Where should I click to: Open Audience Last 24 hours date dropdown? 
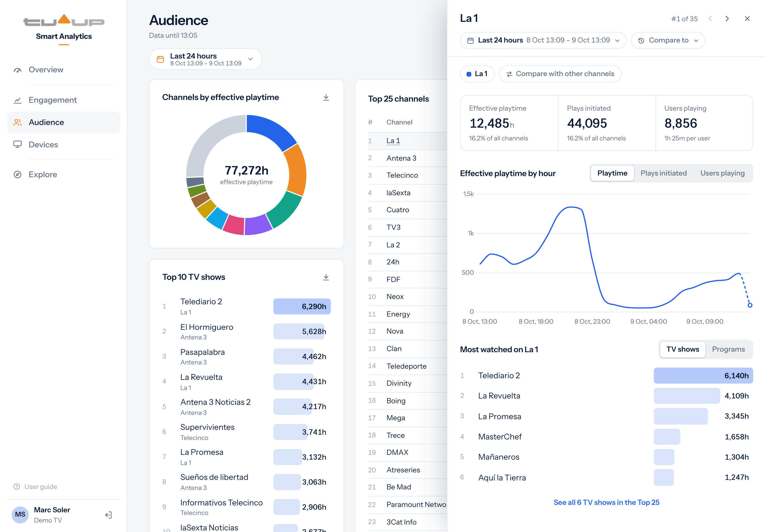pyautogui.click(x=205, y=59)
